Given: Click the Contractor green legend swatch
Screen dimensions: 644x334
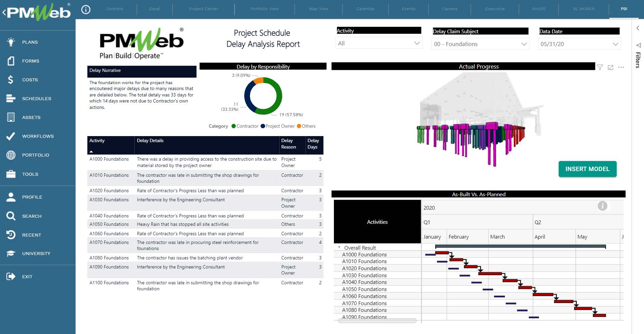Looking at the screenshot, I should pyautogui.click(x=233, y=126).
